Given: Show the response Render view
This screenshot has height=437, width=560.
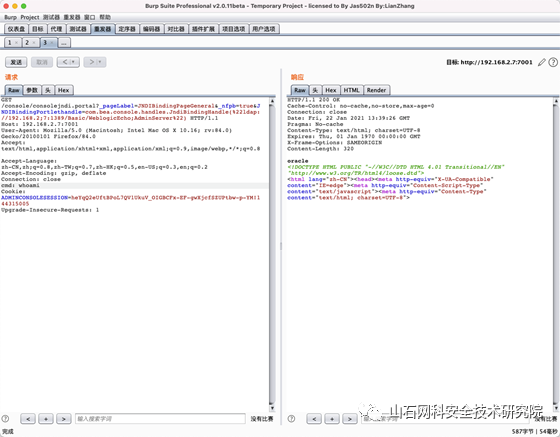Looking at the screenshot, I should 376,90.
